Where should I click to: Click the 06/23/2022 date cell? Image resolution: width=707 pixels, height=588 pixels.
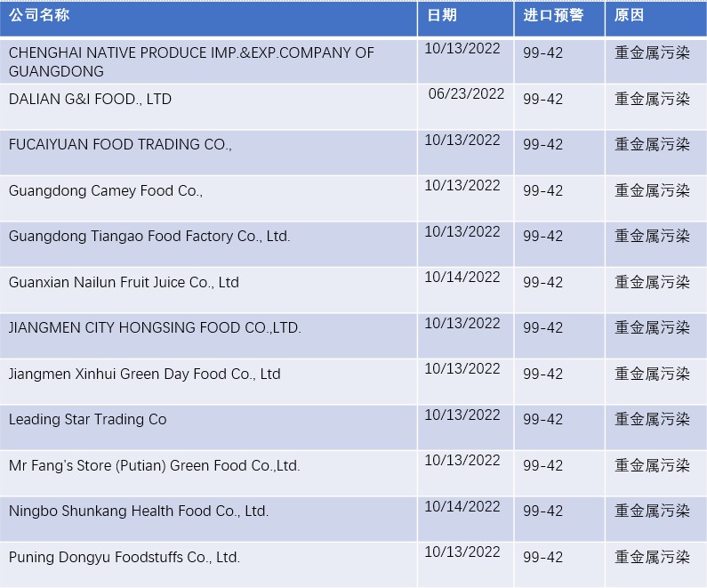tap(466, 94)
